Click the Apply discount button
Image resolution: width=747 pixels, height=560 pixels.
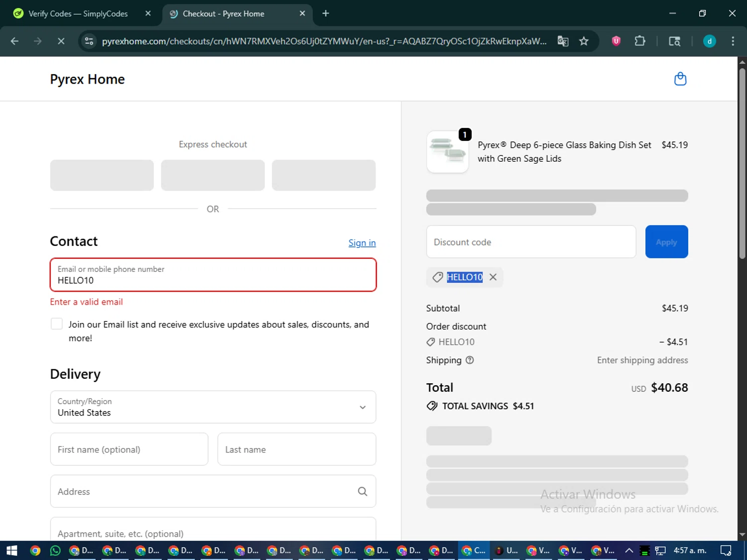click(666, 242)
